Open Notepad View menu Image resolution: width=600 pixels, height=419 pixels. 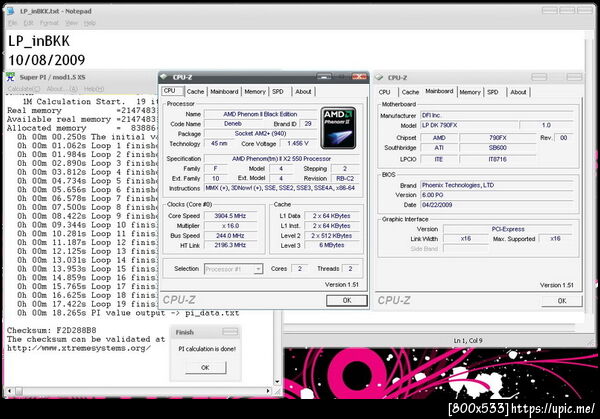[x=71, y=23]
